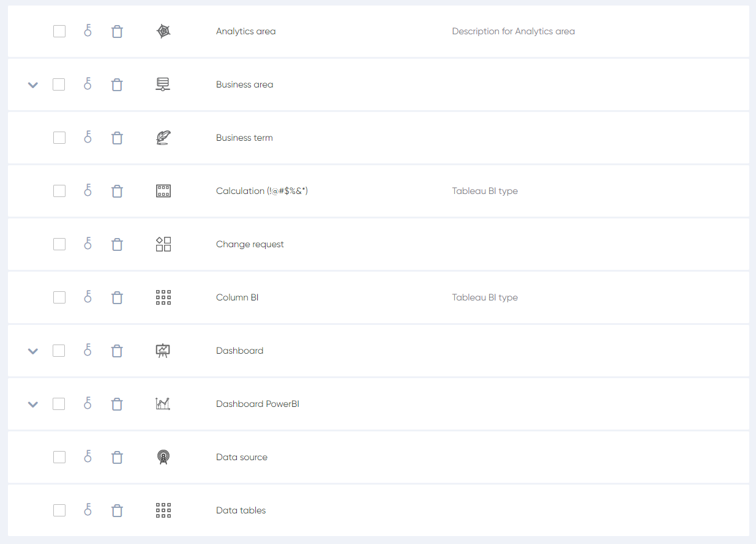The height and width of the screenshot is (544, 756).
Task: Expand the Dashboard row chevron
Action: point(33,351)
